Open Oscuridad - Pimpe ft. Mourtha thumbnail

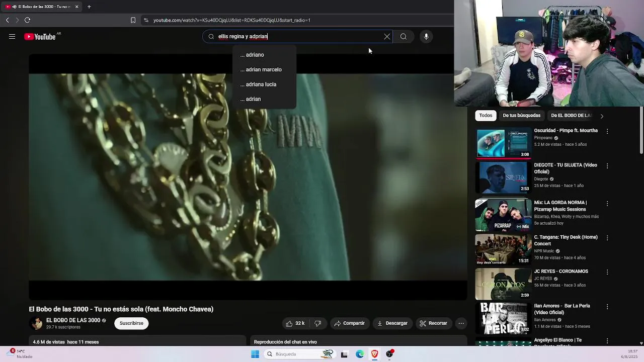tap(503, 143)
